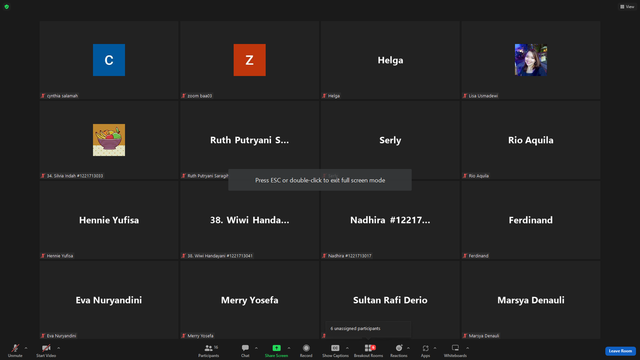Select the Ruth Putryani participant tile
640x360 pixels.
pos(249,140)
